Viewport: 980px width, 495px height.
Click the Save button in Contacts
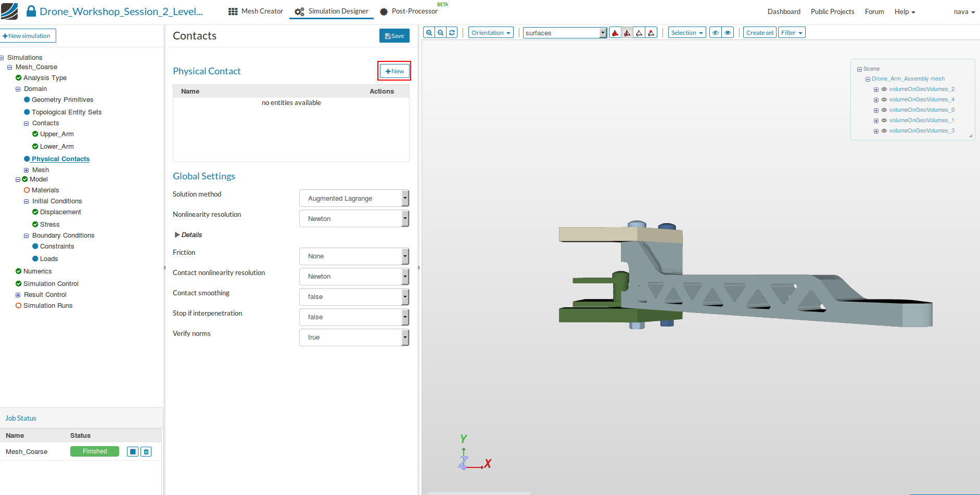click(x=394, y=36)
